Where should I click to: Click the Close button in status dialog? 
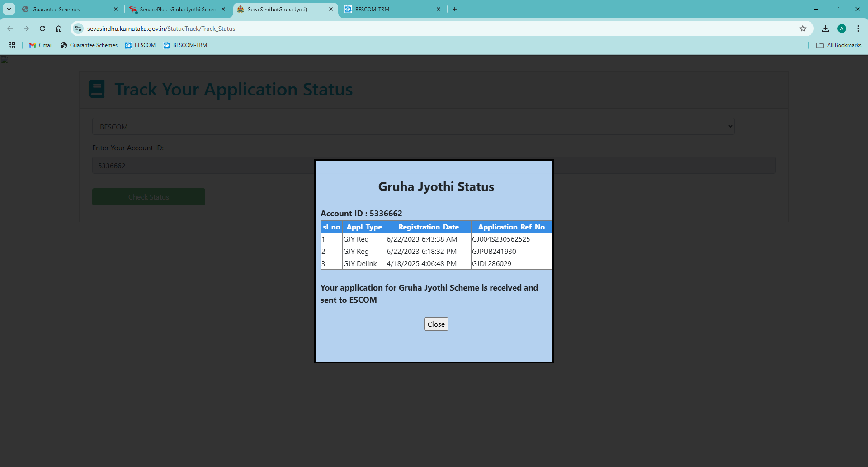coord(436,324)
